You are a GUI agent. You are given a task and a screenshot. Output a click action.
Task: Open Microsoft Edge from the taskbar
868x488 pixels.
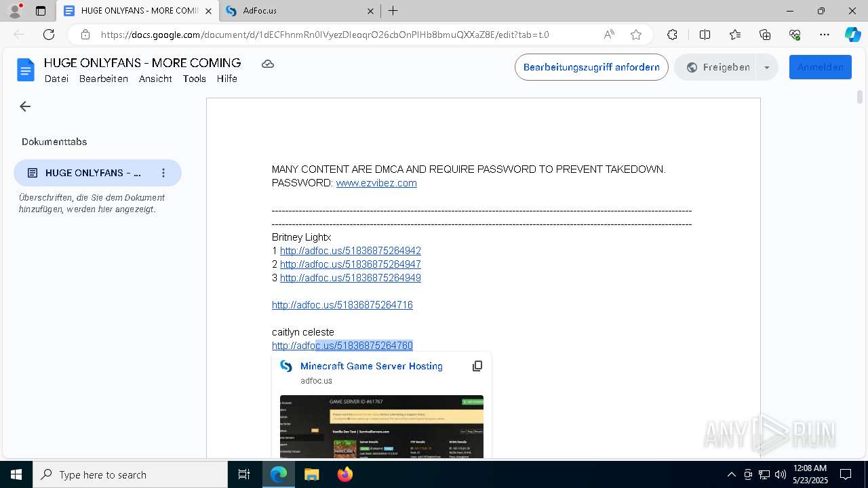(x=279, y=474)
